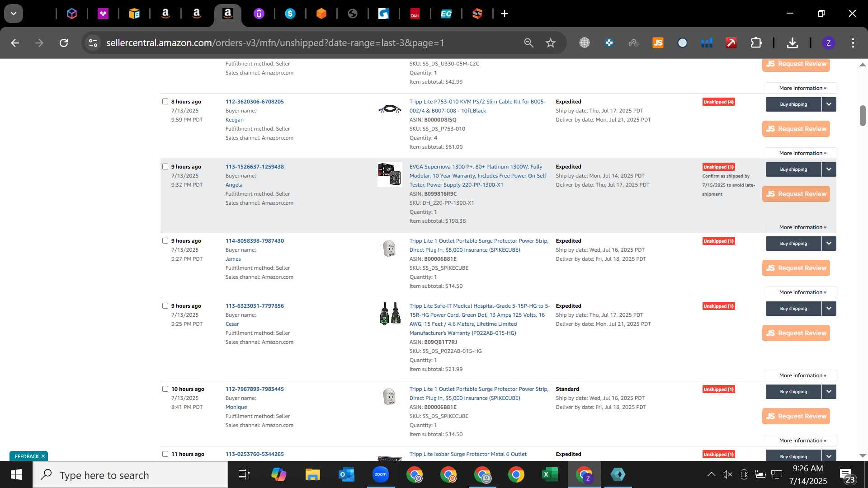
Task: Click Buy shipping for EVGA Supernova order
Action: tap(793, 169)
